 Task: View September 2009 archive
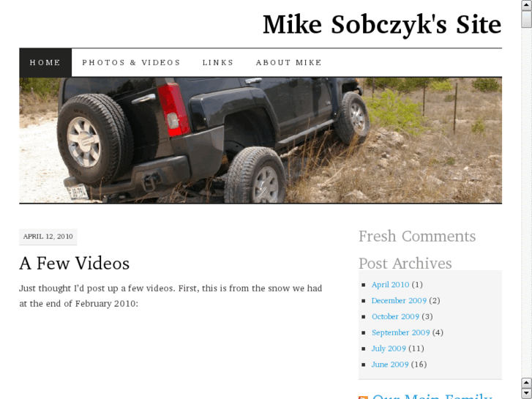[400, 332]
